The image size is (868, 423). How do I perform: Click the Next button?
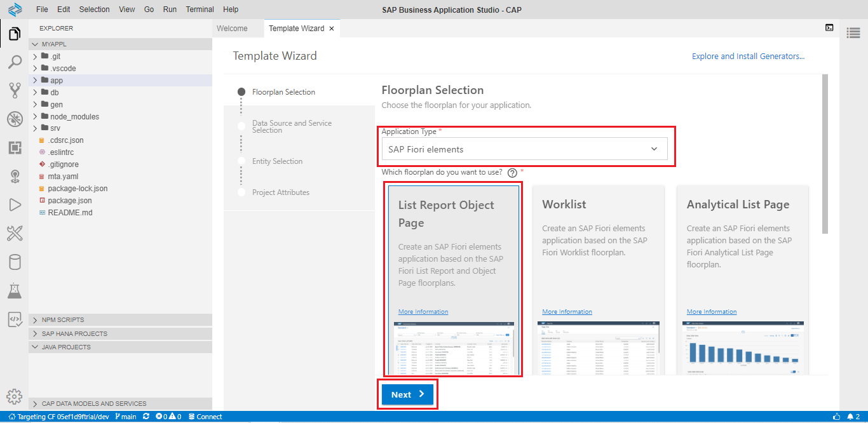pos(407,394)
